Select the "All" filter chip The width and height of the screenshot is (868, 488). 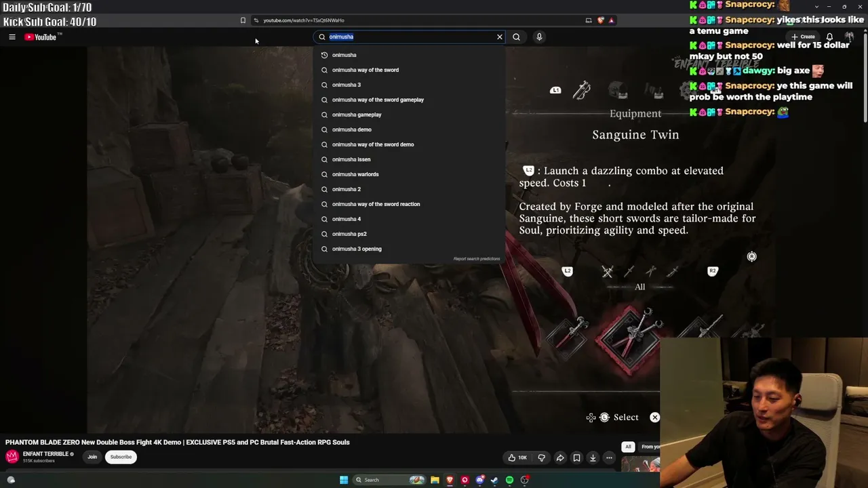click(628, 447)
